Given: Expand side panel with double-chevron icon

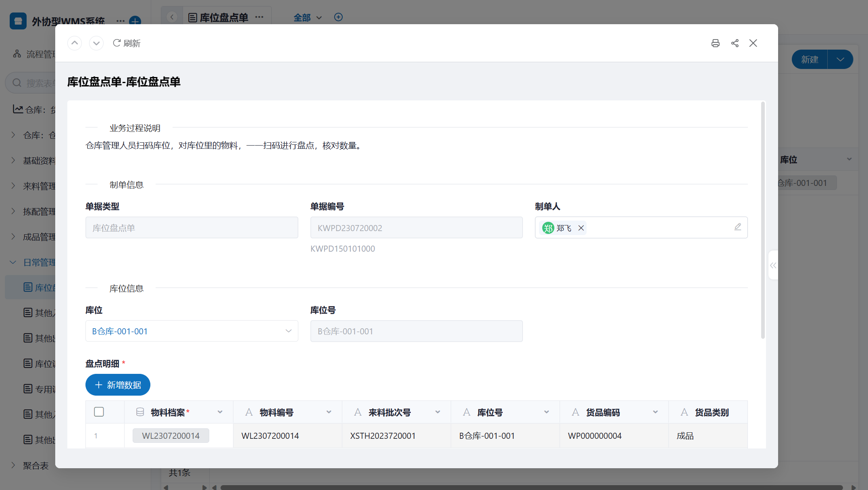Looking at the screenshot, I should point(773,265).
